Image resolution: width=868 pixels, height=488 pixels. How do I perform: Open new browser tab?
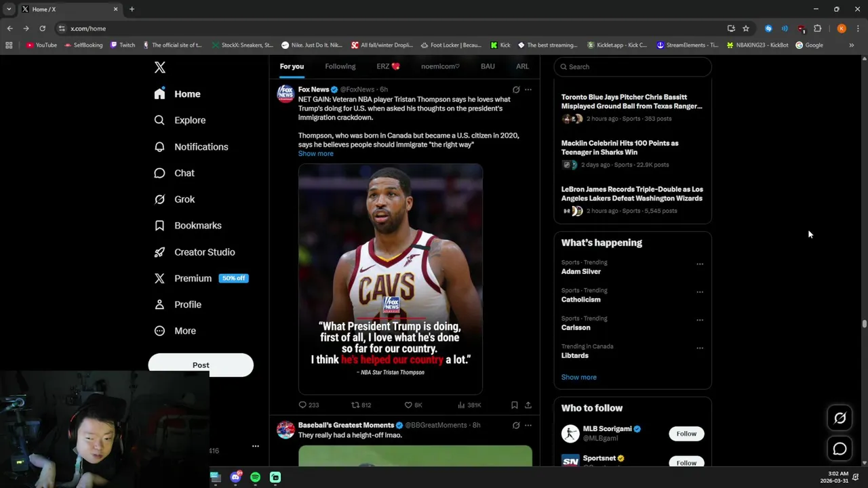(132, 9)
